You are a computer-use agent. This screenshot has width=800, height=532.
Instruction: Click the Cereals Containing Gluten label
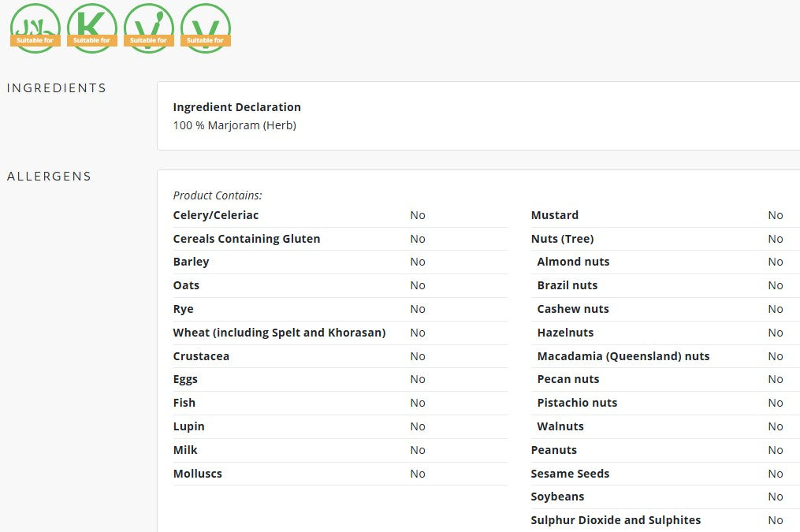click(x=247, y=239)
